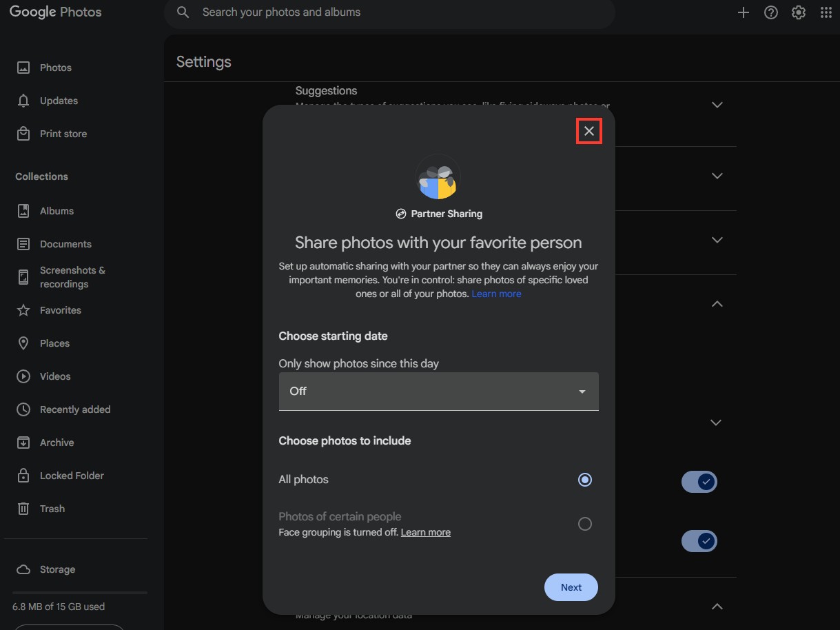The width and height of the screenshot is (840, 630).
Task: Click the Google Photos logo
Action: (x=55, y=12)
